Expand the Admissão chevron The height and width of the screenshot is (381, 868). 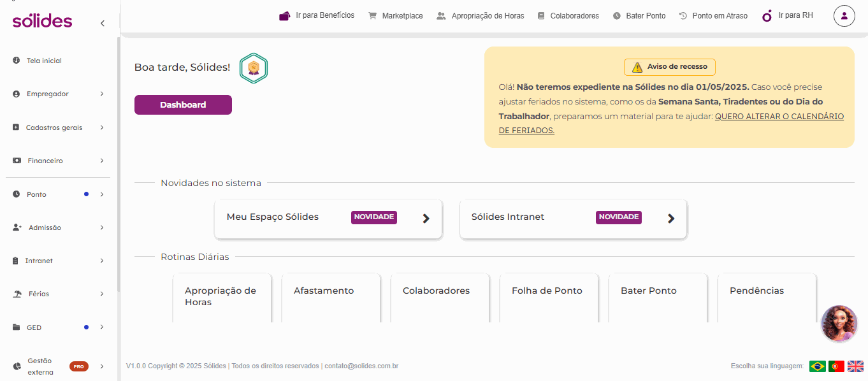click(102, 227)
